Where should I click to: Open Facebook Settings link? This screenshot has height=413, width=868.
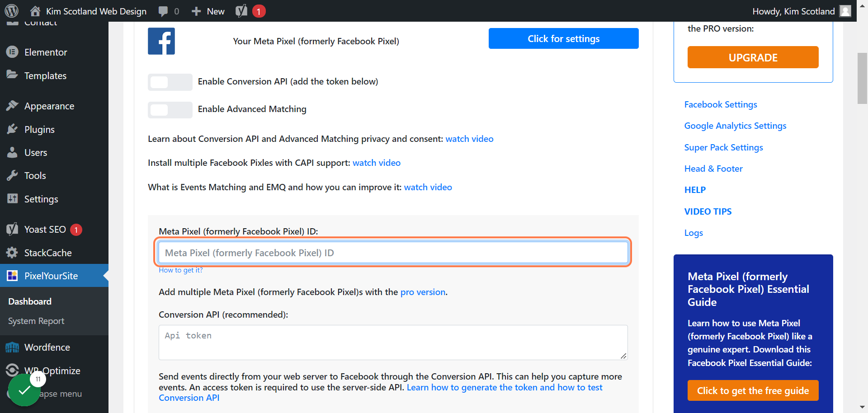pos(721,104)
